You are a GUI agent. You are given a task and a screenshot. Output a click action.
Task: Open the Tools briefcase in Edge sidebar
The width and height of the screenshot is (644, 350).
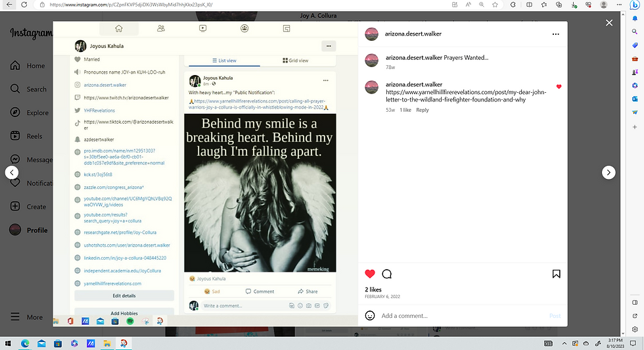click(x=635, y=59)
